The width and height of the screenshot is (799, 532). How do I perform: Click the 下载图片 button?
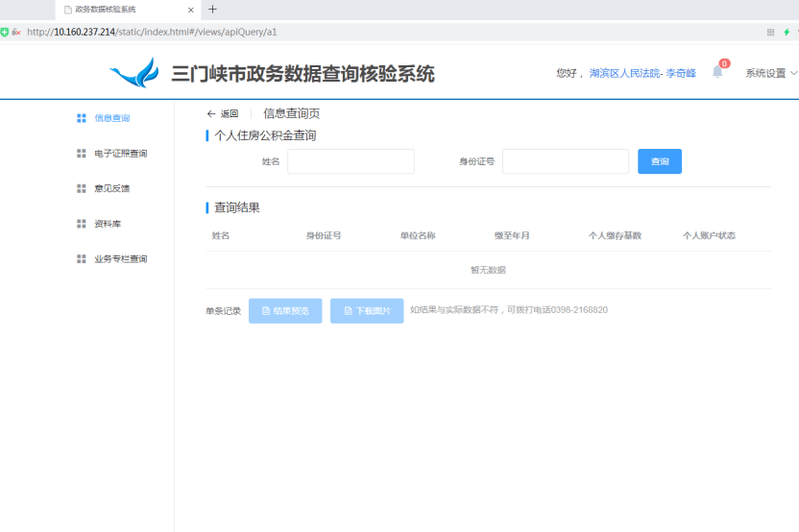click(x=367, y=311)
